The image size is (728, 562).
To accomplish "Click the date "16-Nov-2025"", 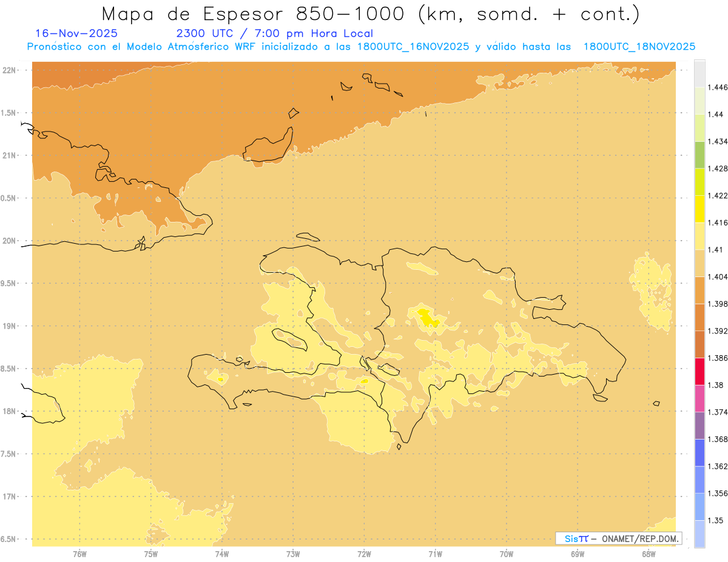I will pyautogui.click(x=76, y=33).
